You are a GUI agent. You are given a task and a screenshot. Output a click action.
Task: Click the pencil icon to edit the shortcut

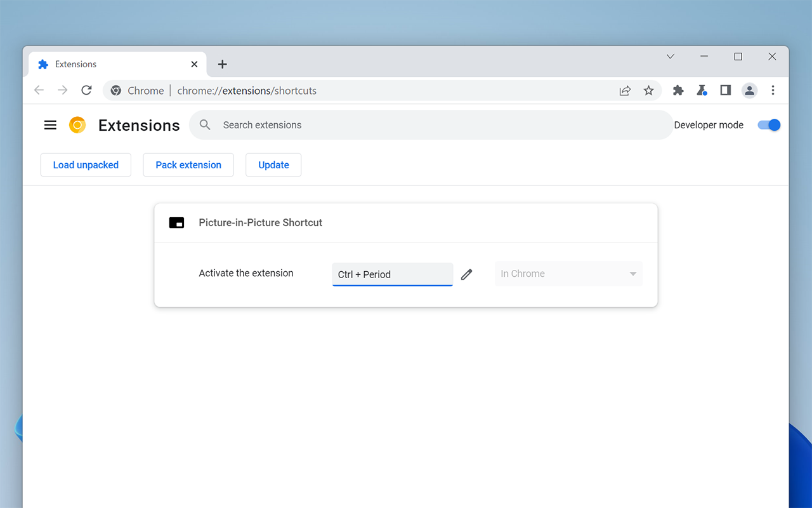click(x=466, y=274)
